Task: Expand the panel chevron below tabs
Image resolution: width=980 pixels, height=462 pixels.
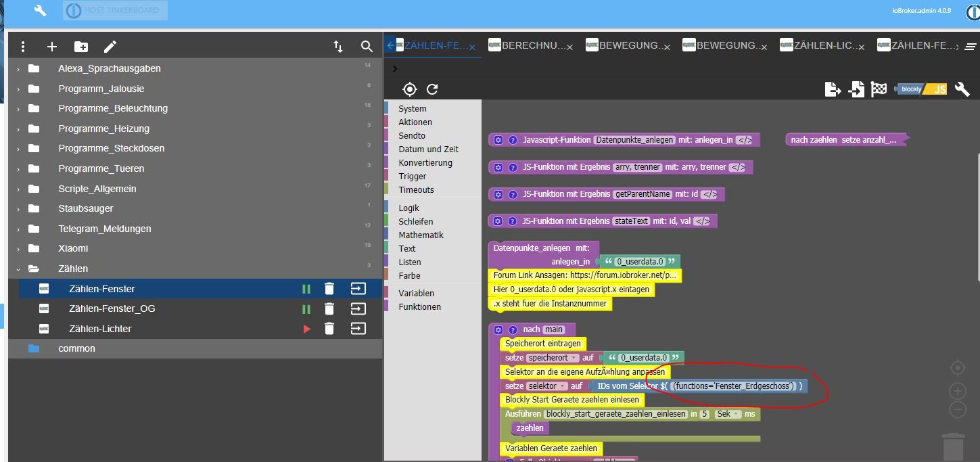Action: [395, 68]
